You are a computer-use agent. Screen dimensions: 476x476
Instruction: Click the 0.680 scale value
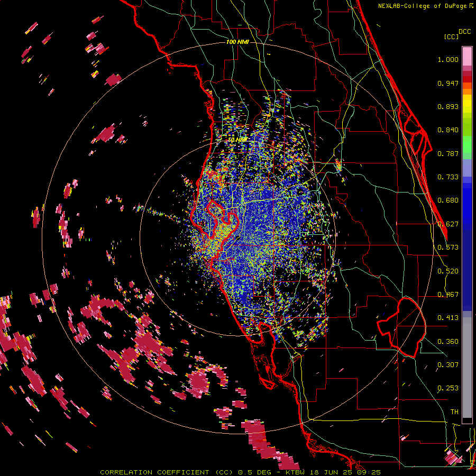click(x=448, y=200)
